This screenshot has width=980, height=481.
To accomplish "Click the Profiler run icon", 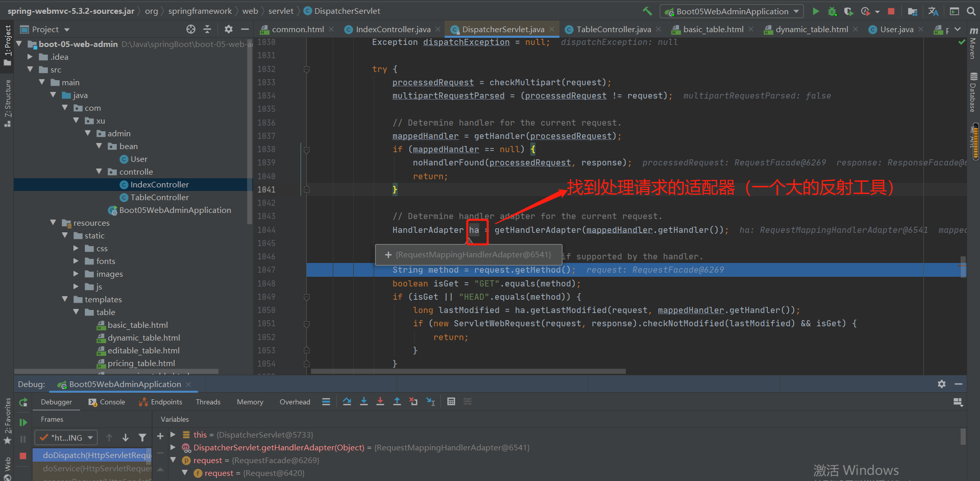I will pos(865,11).
